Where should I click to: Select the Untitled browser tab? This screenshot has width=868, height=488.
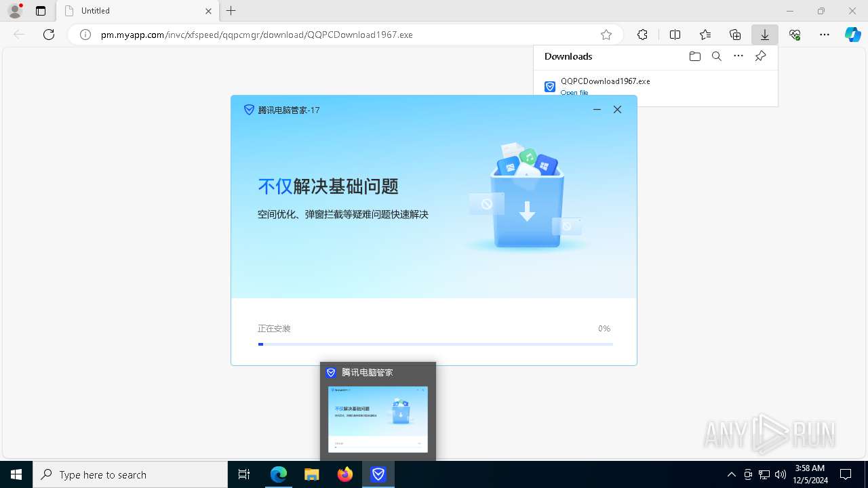click(x=137, y=11)
